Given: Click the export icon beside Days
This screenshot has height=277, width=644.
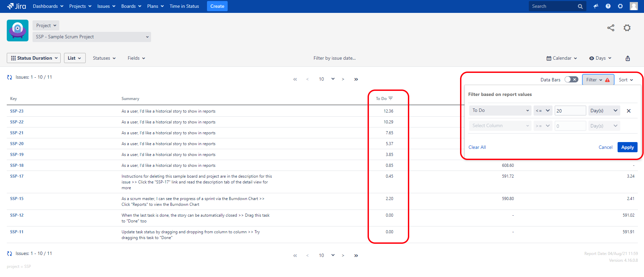Looking at the screenshot, I should tap(627, 58).
